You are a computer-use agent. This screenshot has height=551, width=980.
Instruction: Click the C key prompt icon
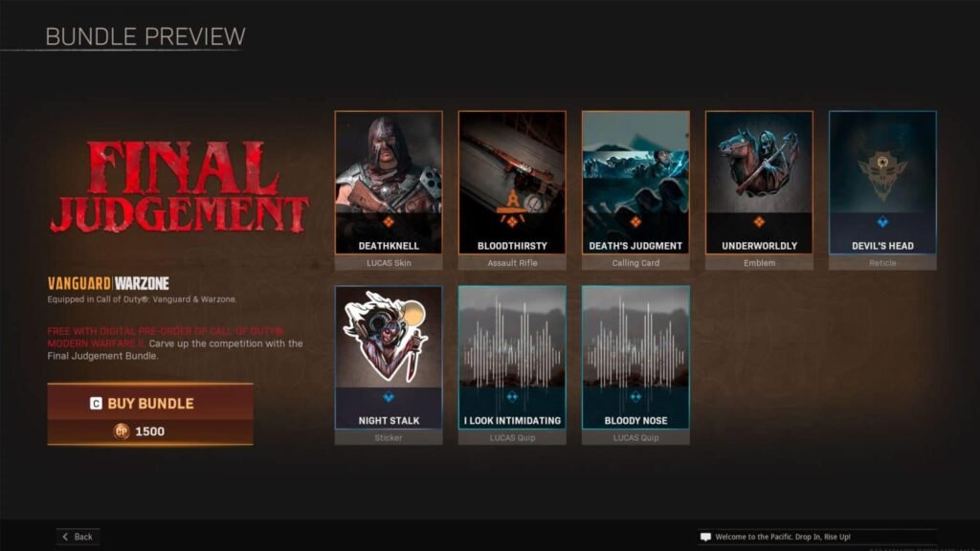click(x=96, y=404)
